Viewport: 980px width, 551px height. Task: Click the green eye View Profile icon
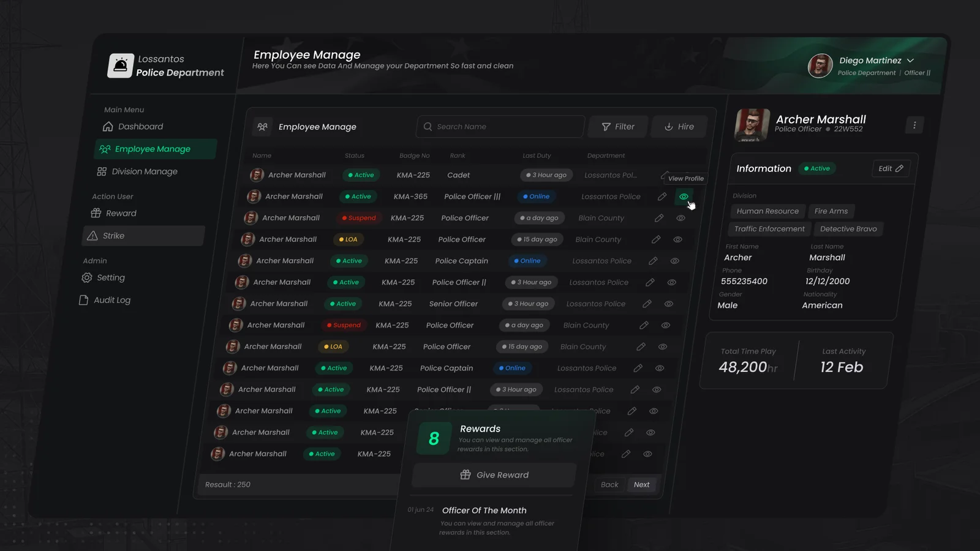click(x=684, y=197)
